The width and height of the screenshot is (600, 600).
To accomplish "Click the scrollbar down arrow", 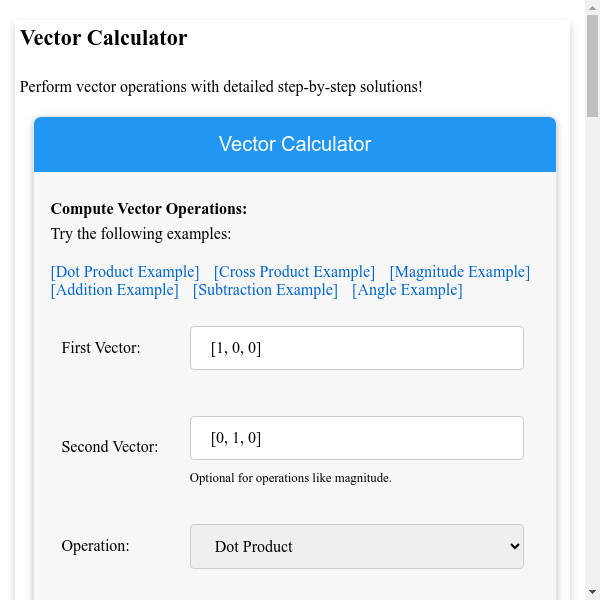I will pos(592,592).
